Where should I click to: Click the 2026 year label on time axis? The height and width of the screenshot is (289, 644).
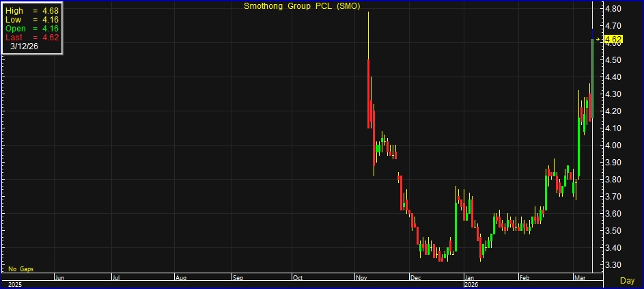click(x=473, y=284)
